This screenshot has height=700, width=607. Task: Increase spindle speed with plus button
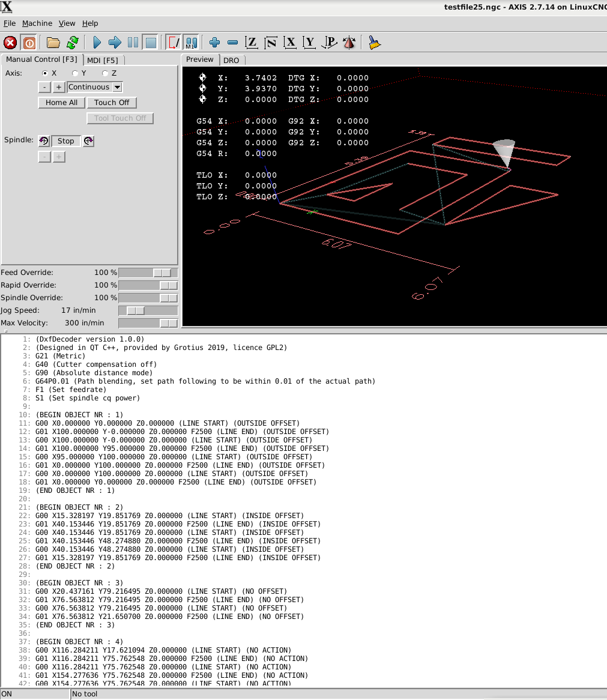[x=59, y=157]
